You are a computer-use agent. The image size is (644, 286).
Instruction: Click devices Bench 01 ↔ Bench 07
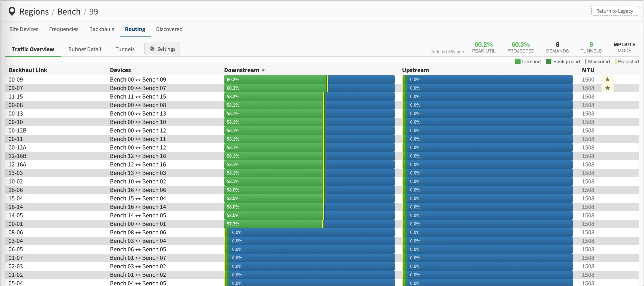pyautogui.click(x=138, y=258)
